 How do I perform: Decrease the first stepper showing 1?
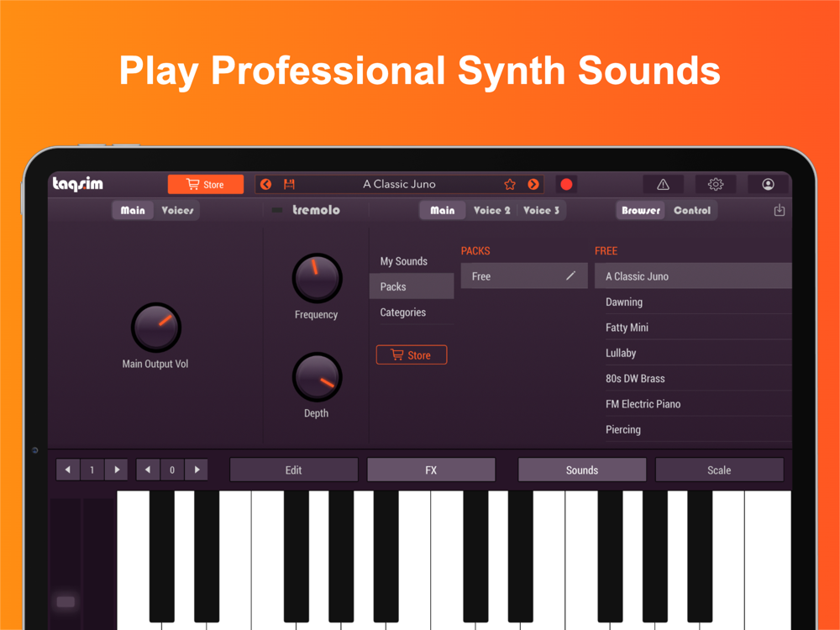coord(68,470)
